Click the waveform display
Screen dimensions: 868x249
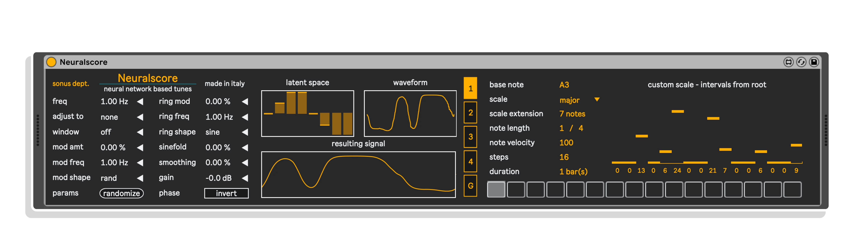(x=410, y=113)
